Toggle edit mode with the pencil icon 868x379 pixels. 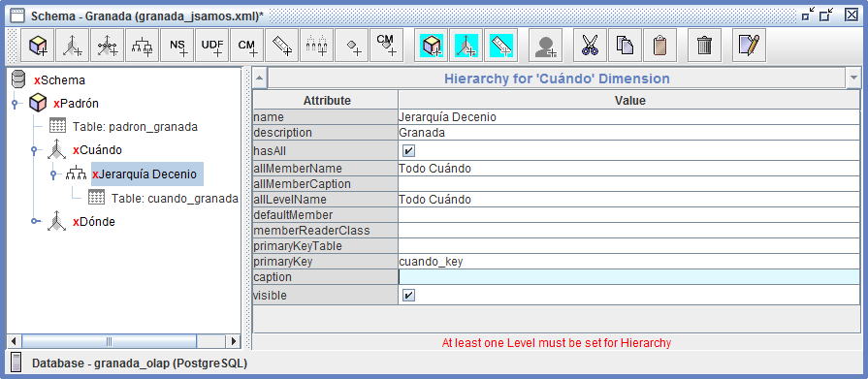pos(750,46)
